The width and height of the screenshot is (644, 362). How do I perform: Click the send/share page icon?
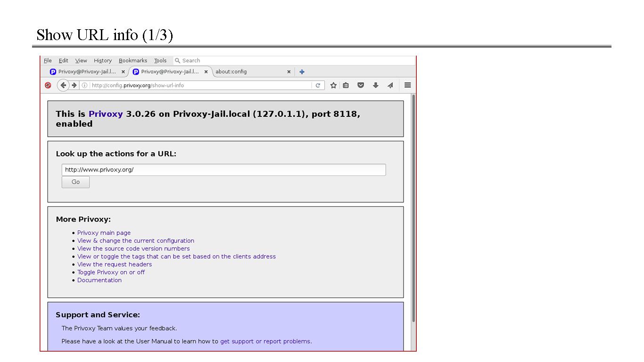tap(390, 85)
